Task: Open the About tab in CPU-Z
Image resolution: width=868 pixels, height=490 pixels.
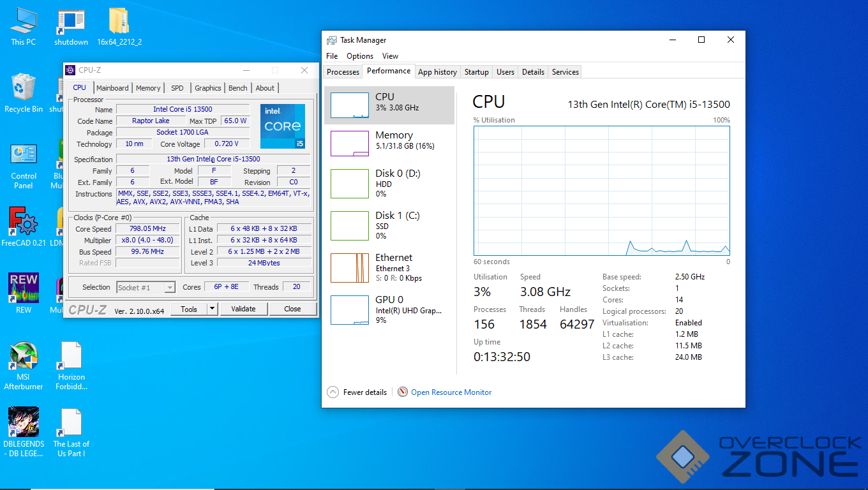Action: click(x=265, y=88)
